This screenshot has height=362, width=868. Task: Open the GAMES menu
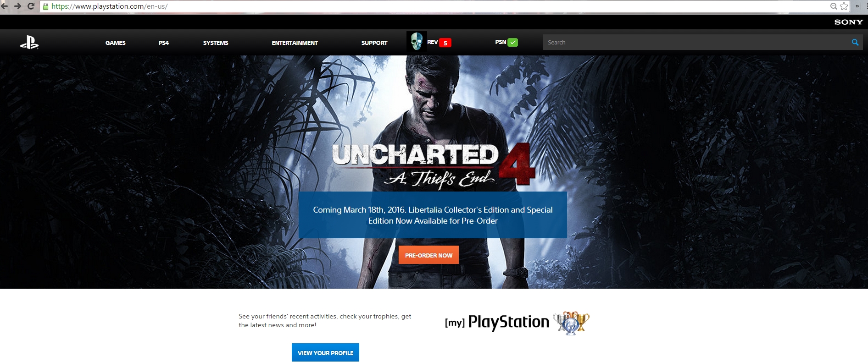[x=116, y=43]
